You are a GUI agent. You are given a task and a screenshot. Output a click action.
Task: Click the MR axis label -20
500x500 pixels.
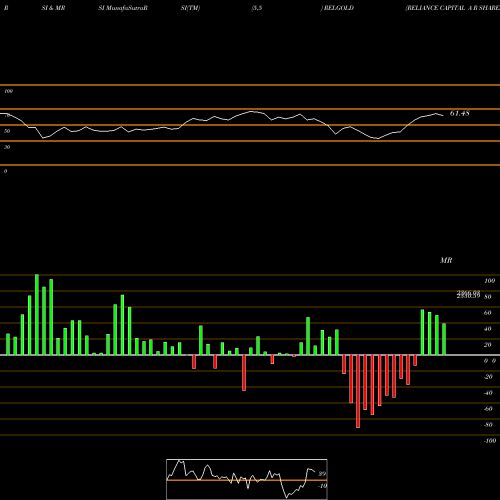click(x=488, y=377)
